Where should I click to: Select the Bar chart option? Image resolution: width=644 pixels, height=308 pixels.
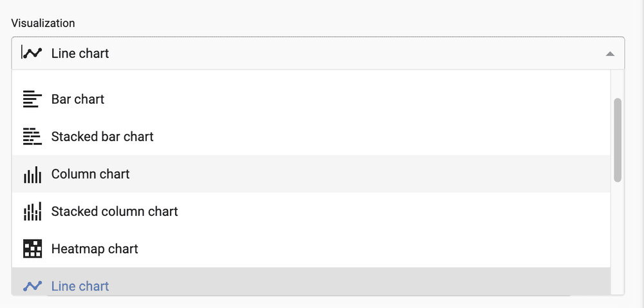tap(78, 99)
